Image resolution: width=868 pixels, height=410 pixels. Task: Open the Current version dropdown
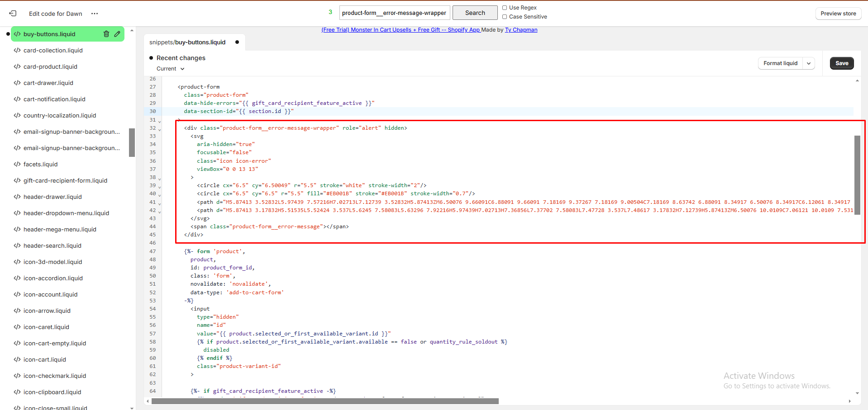pos(171,69)
